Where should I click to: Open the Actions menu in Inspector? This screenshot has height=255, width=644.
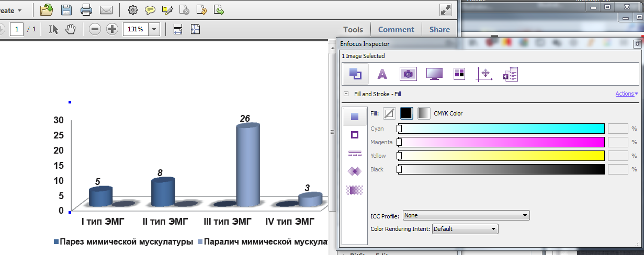[x=627, y=94]
